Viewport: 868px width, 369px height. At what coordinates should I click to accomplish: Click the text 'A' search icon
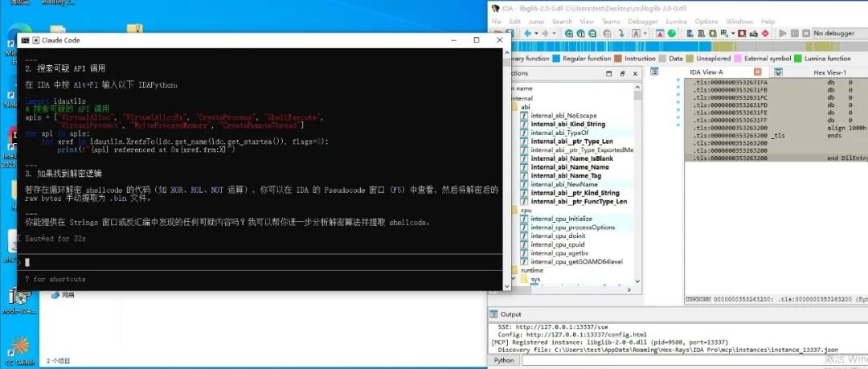tap(636, 33)
